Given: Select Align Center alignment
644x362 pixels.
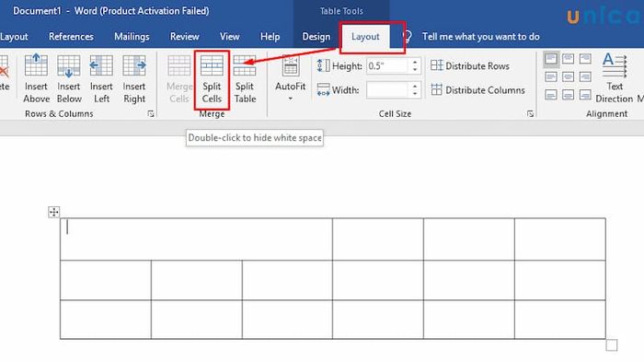Looking at the screenshot, I should [x=568, y=77].
